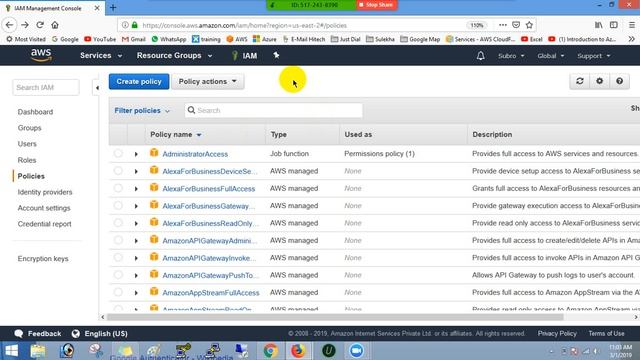640x360 pixels.
Task: Open Chrome from the taskbar
Action: (x=270, y=351)
